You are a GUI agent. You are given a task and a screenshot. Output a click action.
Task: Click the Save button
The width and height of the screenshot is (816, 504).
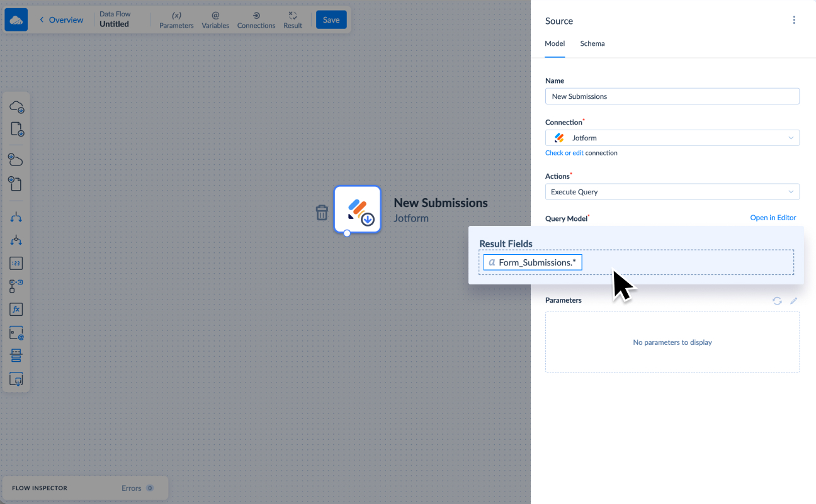click(x=331, y=20)
